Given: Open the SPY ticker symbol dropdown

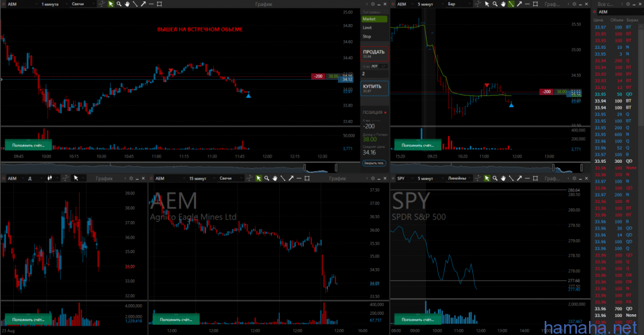Looking at the screenshot, I should tap(405, 178).
